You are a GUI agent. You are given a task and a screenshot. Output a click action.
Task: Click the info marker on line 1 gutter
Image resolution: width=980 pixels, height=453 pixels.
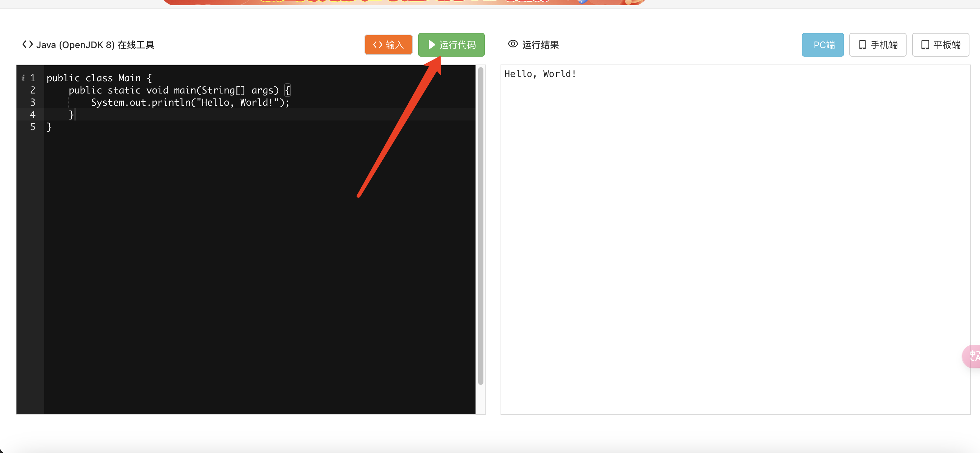23,78
